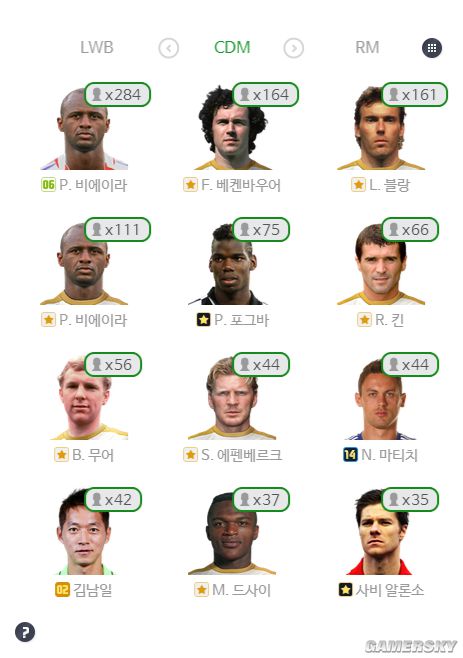Select the 사비 알론소 player portrait
The height and width of the screenshot is (658, 463).
[x=380, y=533]
